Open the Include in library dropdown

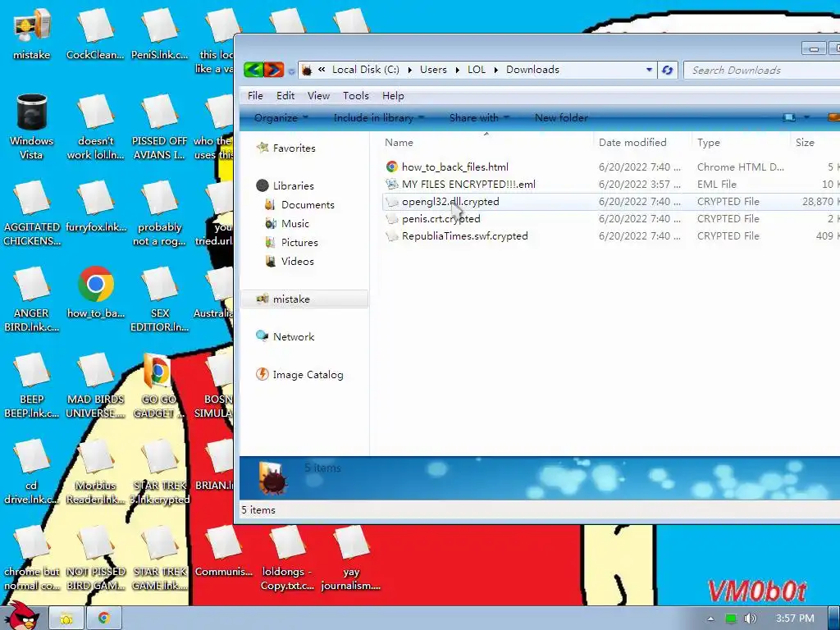[x=378, y=118]
